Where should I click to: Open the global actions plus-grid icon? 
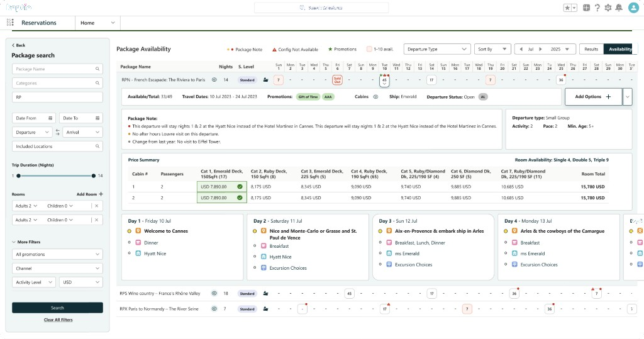coord(586,8)
